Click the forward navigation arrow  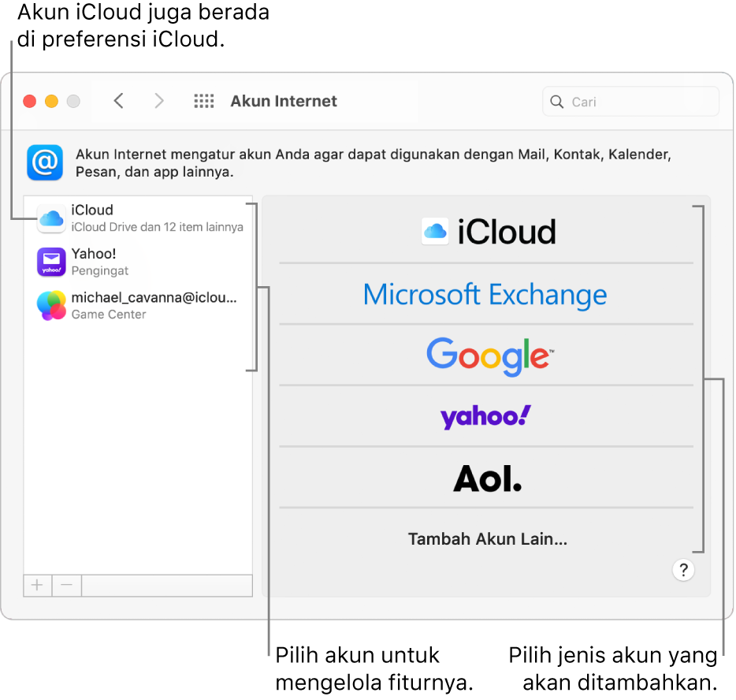point(158,101)
